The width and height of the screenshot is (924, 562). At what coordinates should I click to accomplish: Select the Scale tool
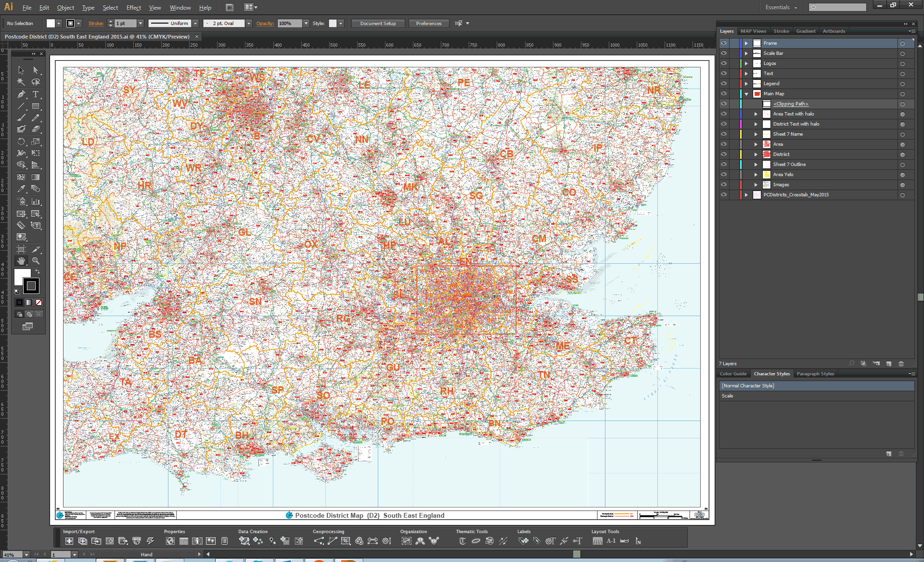tap(36, 141)
